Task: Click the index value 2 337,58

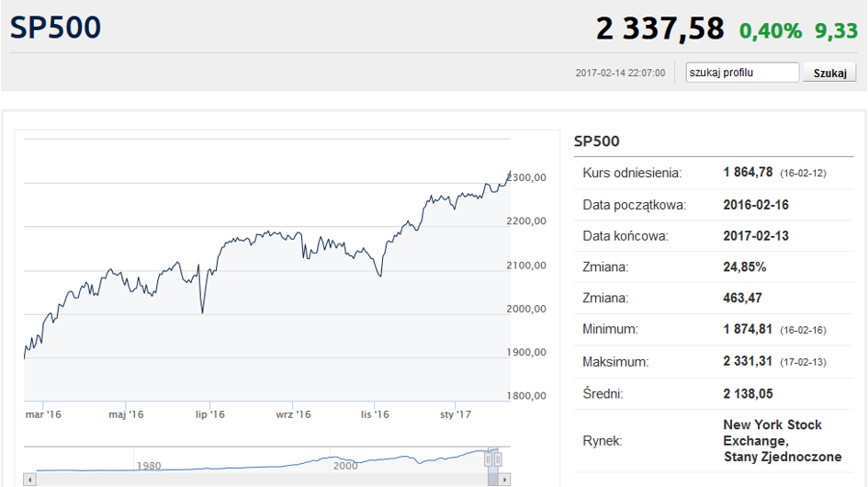Action: click(659, 28)
